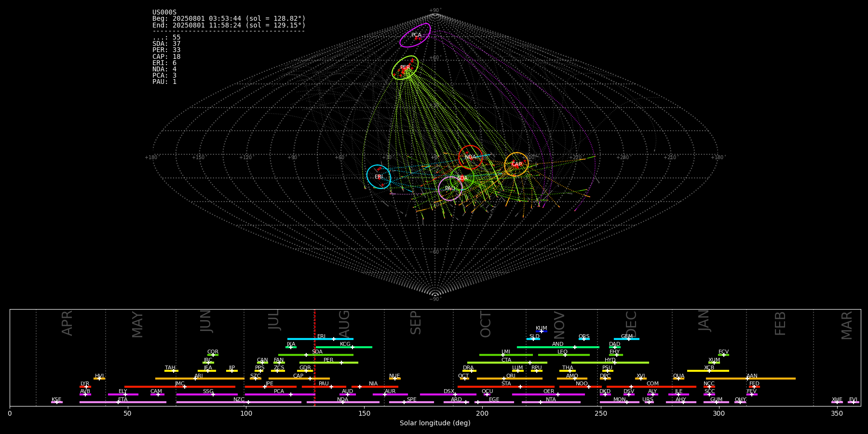Select the pink PAU radiant circle on map
Screen dimensions: 868x434
450,189
